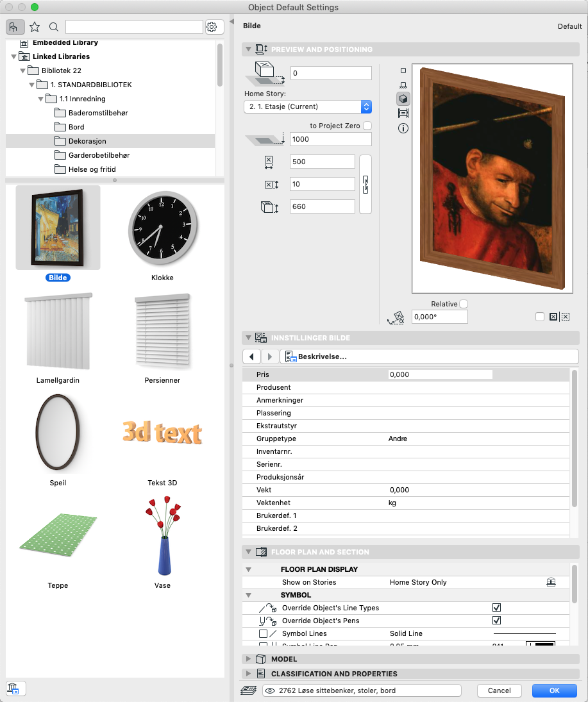Image resolution: width=588 pixels, height=702 pixels.
Task: Collapse Preview and Positioning panel
Action: 248,49
